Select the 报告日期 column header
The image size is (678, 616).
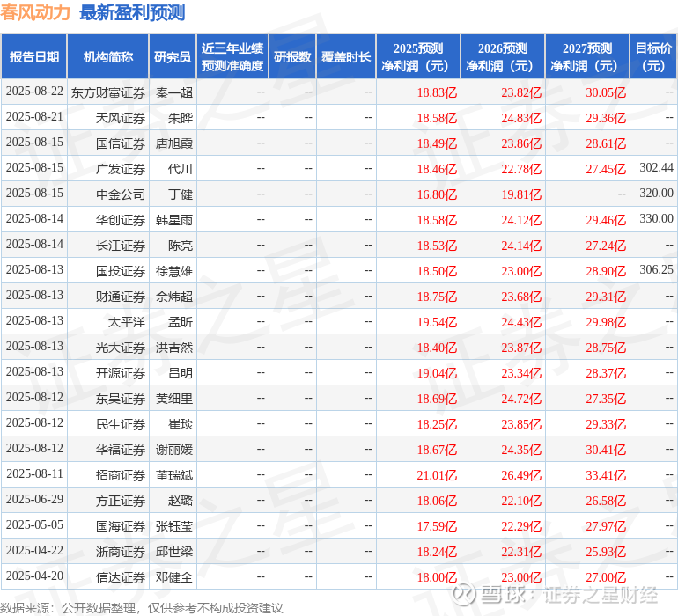34,56
